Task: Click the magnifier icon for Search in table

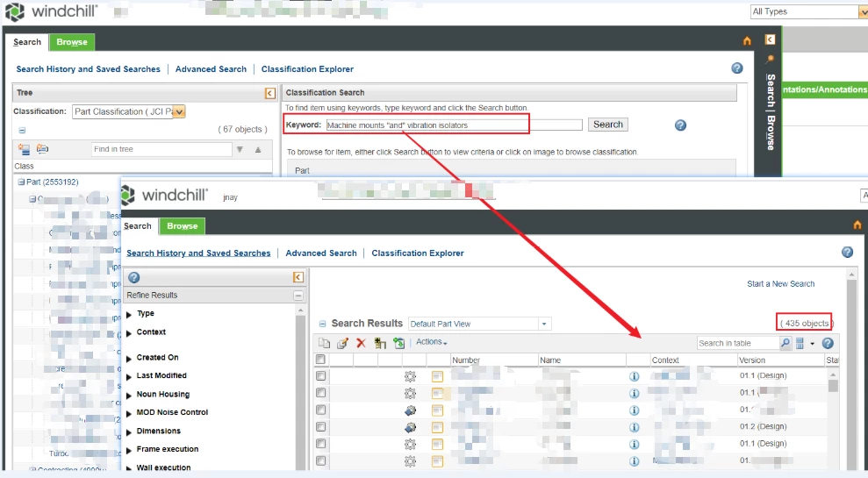Action: [x=785, y=343]
